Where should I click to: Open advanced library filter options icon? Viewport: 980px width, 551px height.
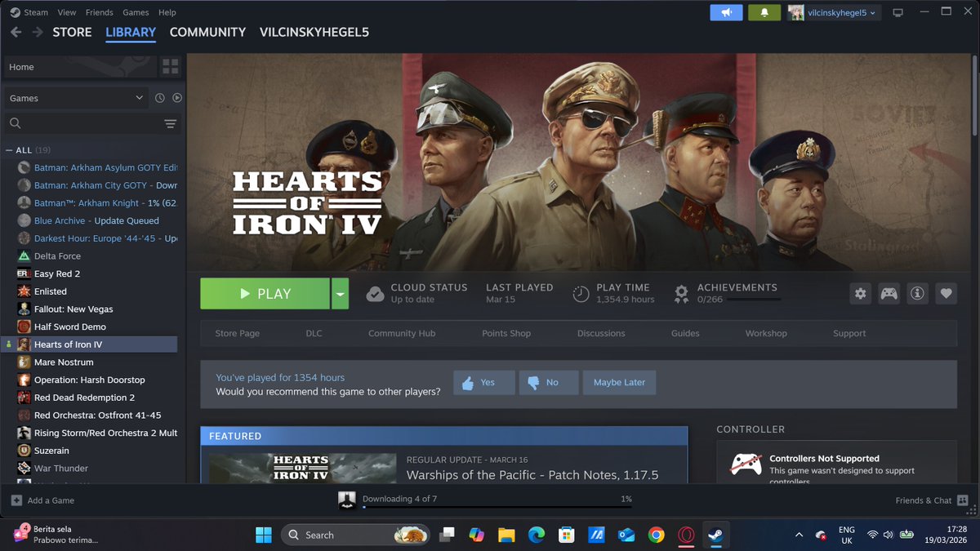pyautogui.click(x=170, y=124)
